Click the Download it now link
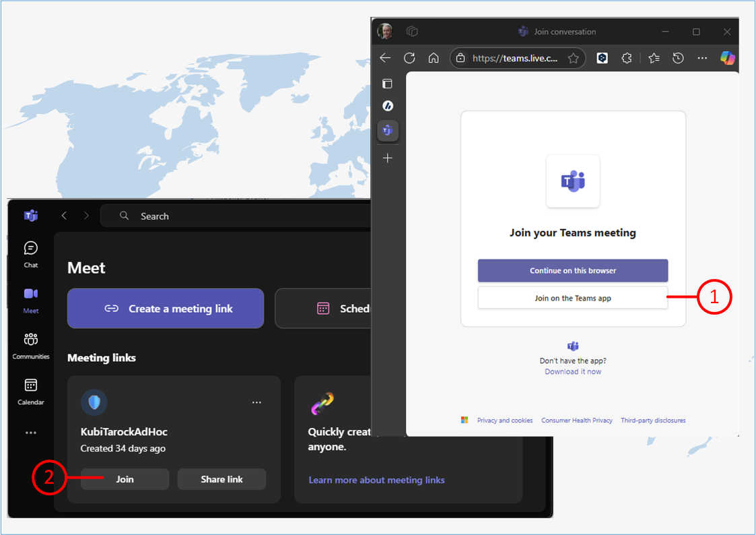 573,372
